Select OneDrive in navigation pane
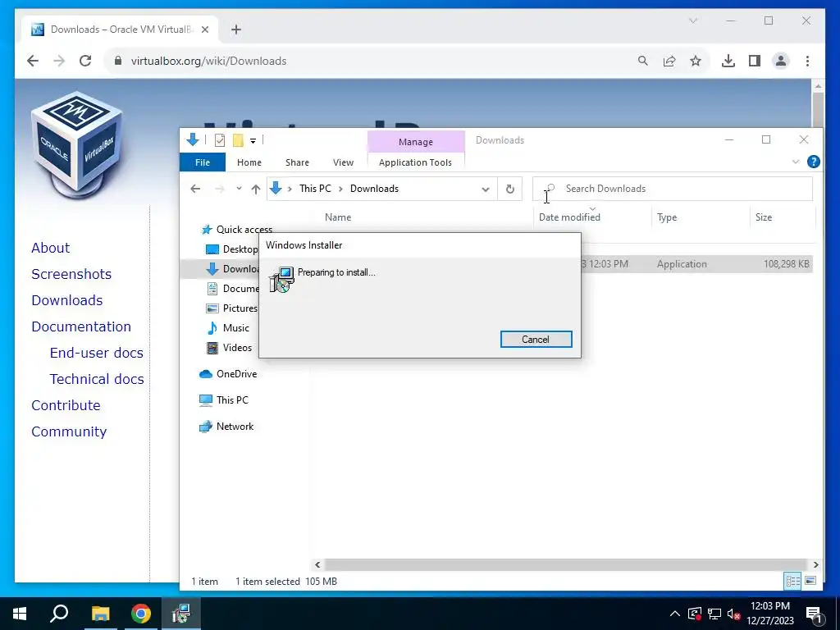The image size is (840, 630). click(236, 374)
